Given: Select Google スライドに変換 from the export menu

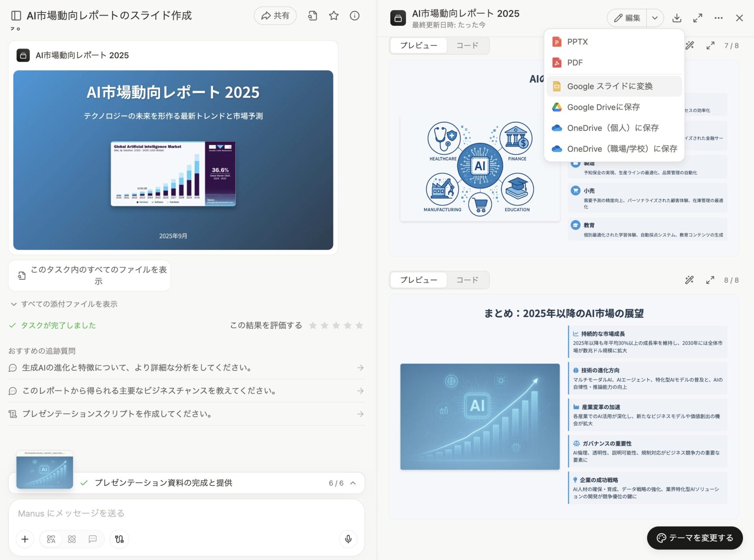Looking at the screenshot, I should [x=610, y=86].
